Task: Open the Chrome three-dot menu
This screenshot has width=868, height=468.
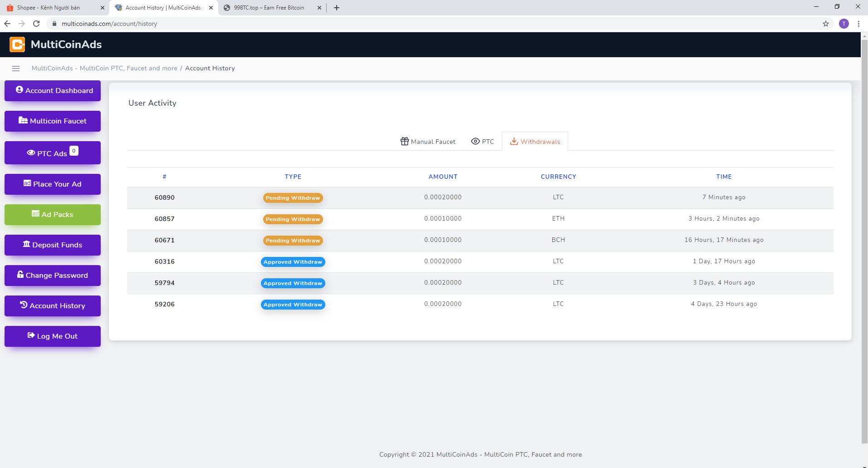Action: tap(858, 24)
